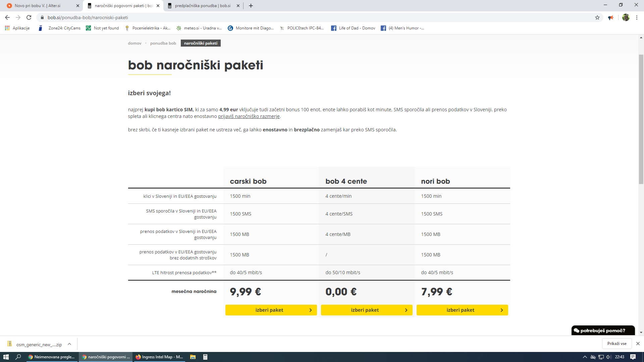The image size is (644, 362).
Task: Click the 'carski bob' column heading
Action: 248,181
